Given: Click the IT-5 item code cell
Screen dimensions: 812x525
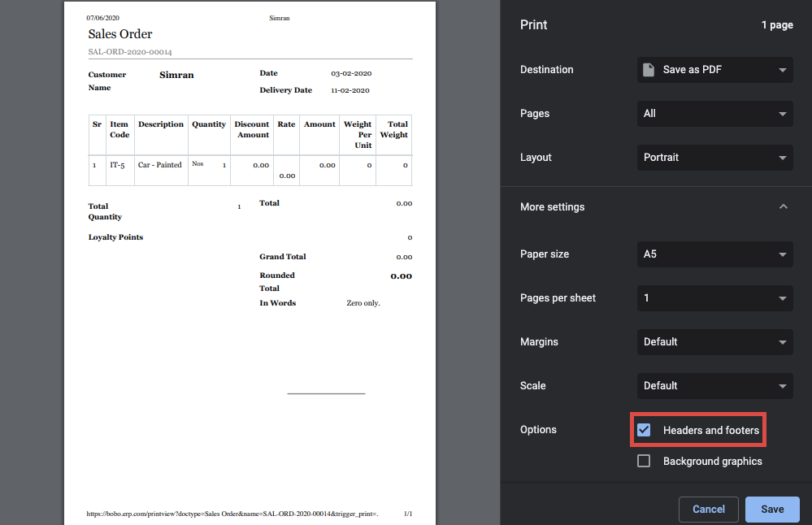Looking at the screenshot, I should [118, 165].
